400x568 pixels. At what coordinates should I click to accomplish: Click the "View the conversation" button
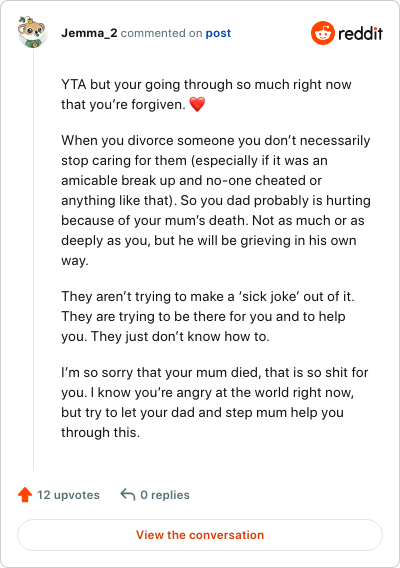(x=200, y=535)
